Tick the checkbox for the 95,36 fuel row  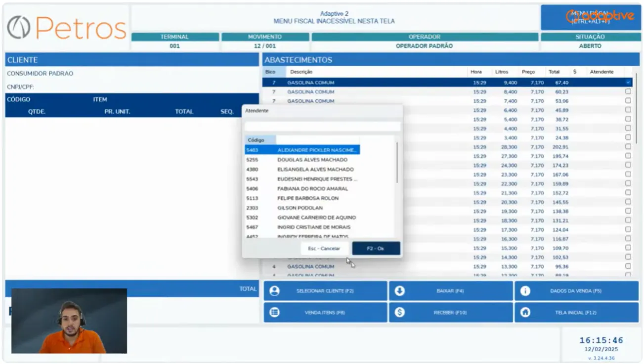[628, 267]
